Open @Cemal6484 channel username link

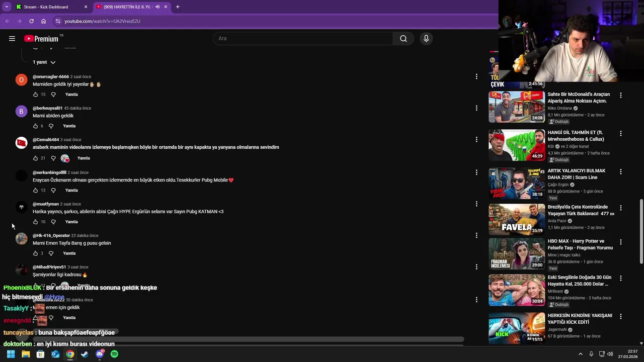click(46, 140)
